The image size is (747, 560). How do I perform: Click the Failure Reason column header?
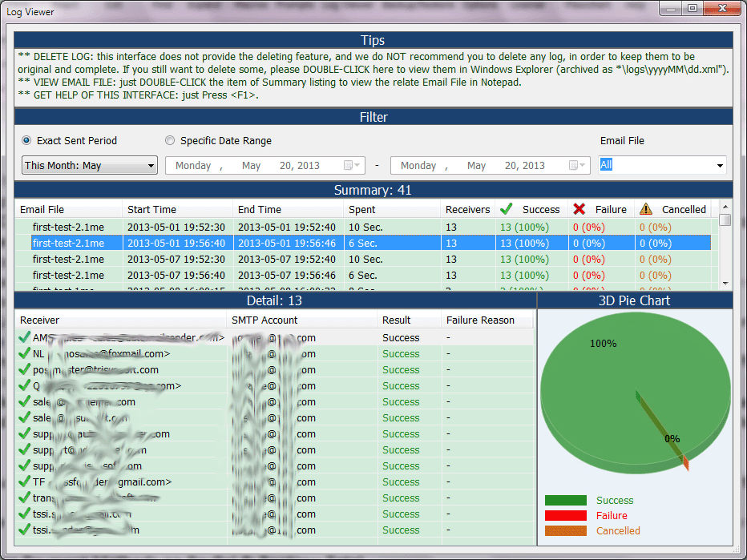[x=480, y=320]
